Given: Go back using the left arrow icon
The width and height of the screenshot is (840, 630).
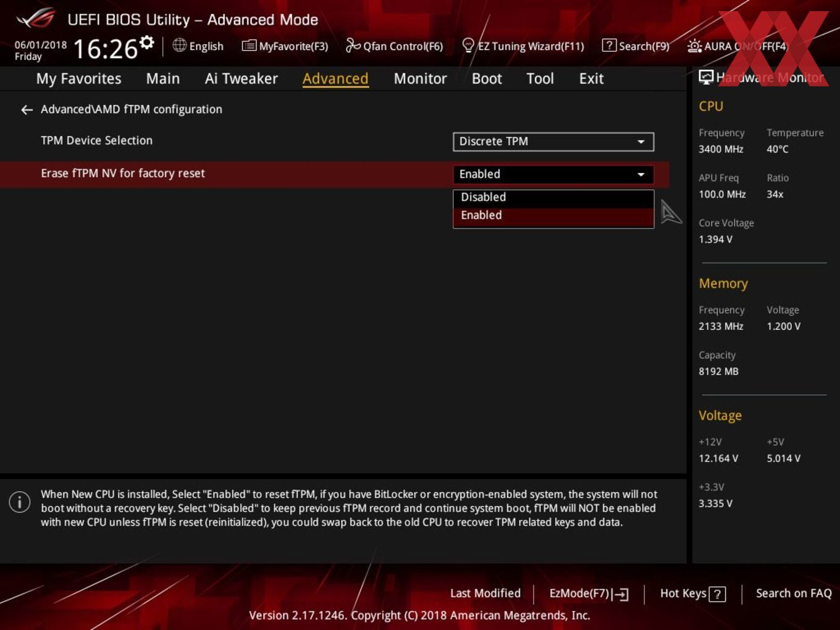Looking at the screenshot, I should point(27,110).
